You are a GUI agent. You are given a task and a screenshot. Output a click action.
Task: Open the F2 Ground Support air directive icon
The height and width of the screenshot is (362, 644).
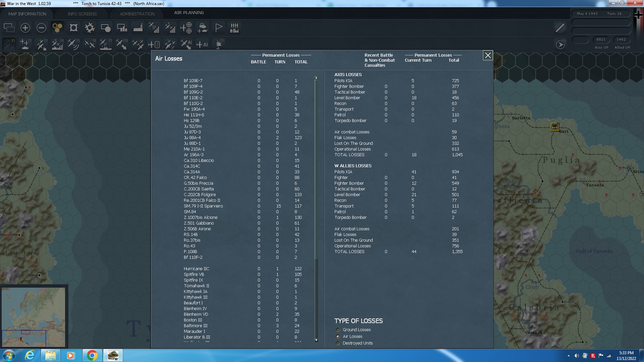click(25, 44)
